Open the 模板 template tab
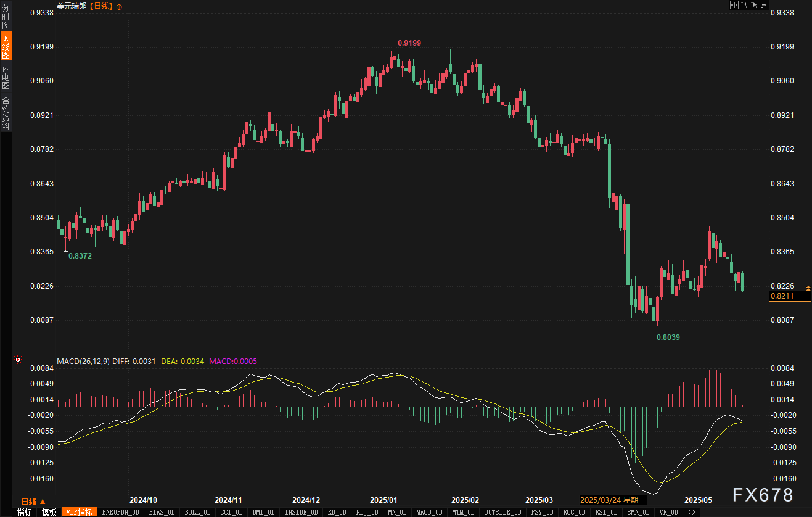Screen dimensions: 812x517 click(49, 512)
